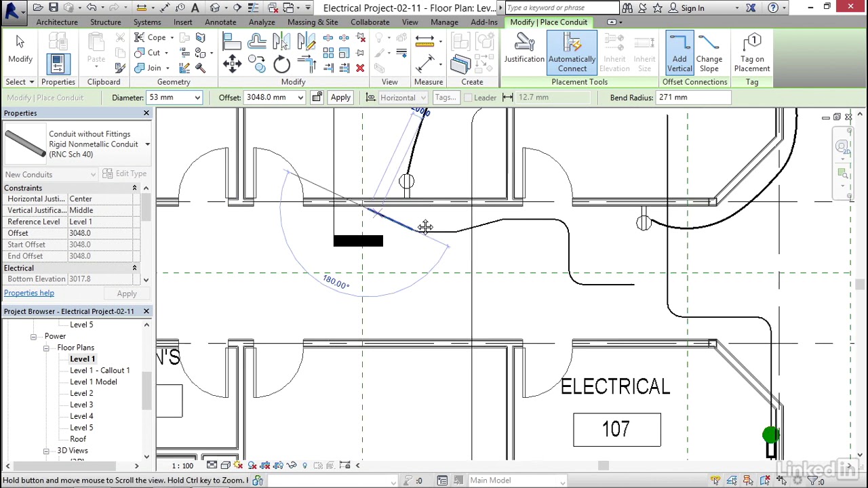Click Tag on Placement

coord(752,53)
